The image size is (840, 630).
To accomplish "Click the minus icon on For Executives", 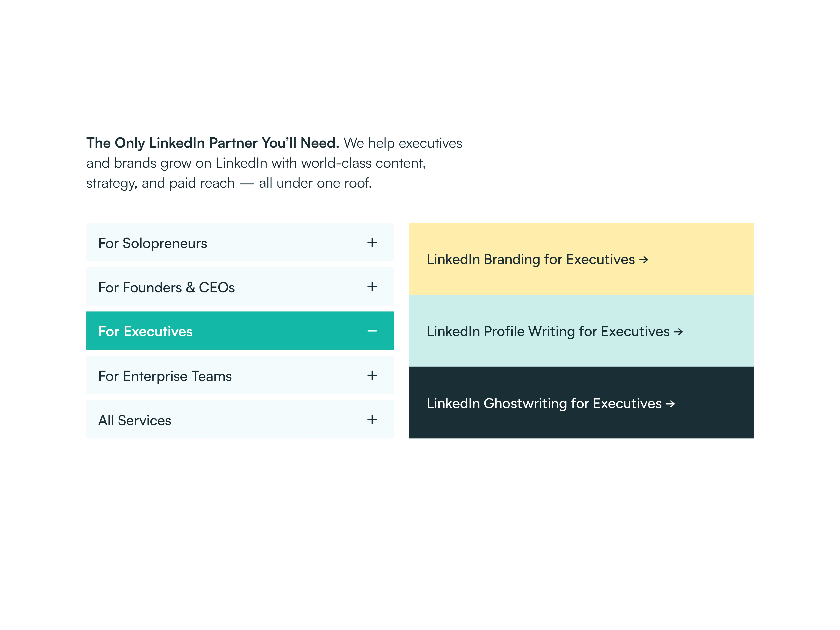I will tap(372, 331).
